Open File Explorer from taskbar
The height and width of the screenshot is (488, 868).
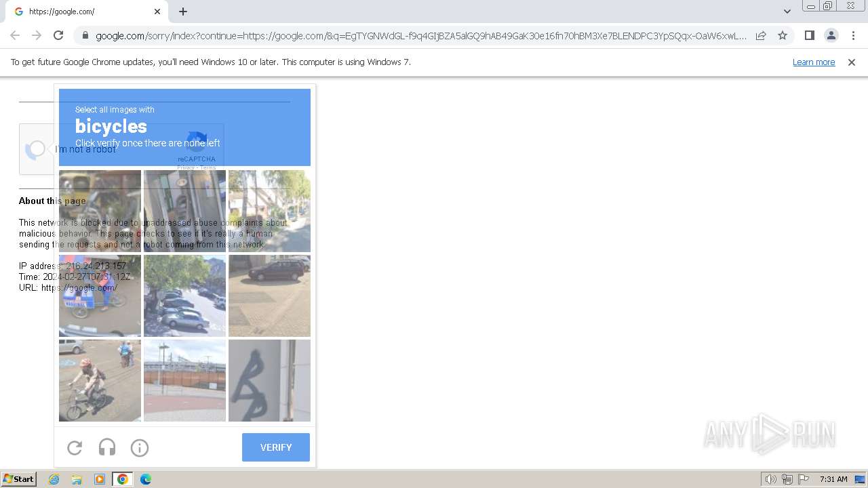pyautogui.click(x=77, y=479)
